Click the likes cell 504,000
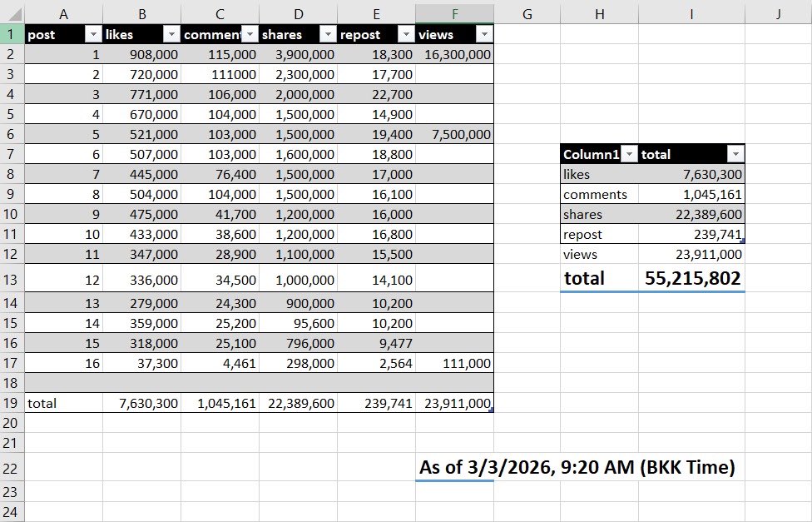812x522 pixels. point(142,194)
